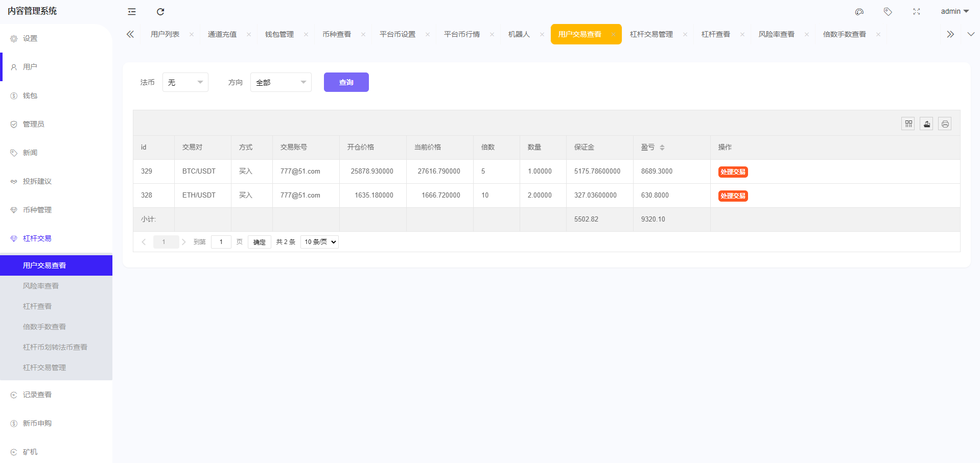Open the 法币 dropdown
The height and width of the screenshot is (463, 980).
(x=185, y=82)
